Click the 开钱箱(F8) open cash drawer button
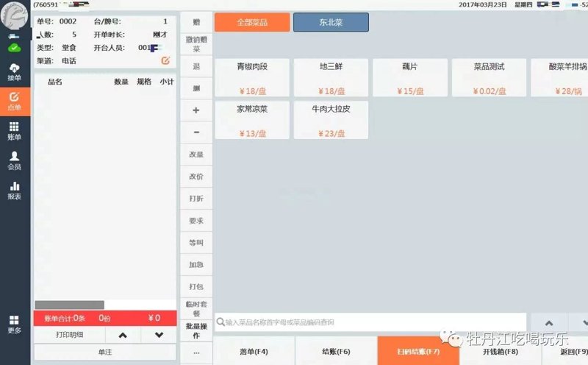 point(501,352)
